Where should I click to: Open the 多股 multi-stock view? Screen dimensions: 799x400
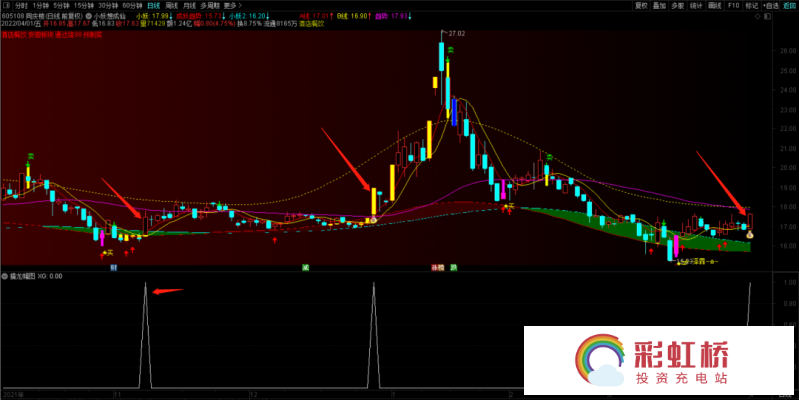click(677, 6)
